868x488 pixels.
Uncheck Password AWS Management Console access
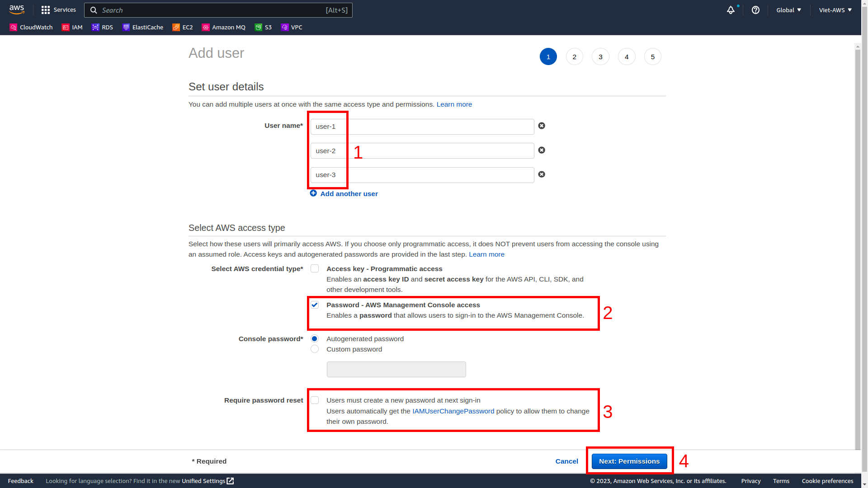tap(315, 305)
